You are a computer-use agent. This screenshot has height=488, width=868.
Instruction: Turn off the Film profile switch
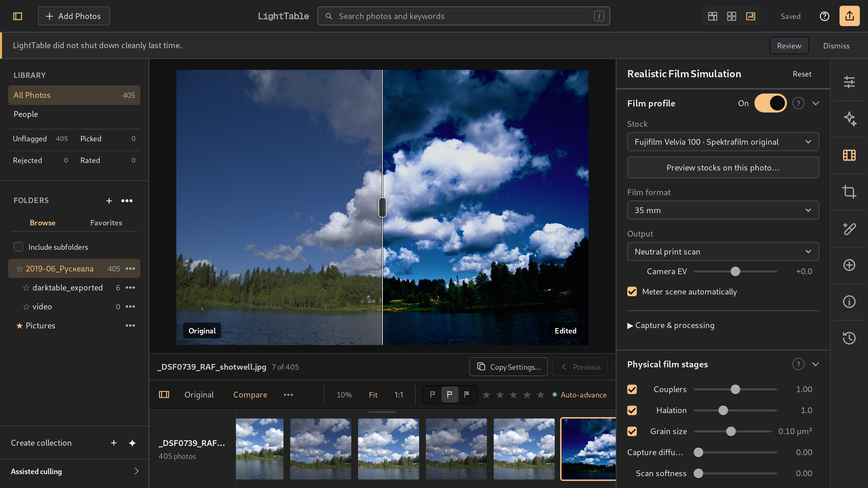[x=770, y=103]
